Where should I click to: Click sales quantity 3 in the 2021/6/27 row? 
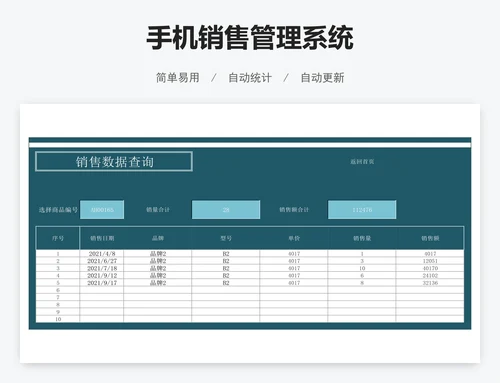pyautogui.click(x=362, y=261)
